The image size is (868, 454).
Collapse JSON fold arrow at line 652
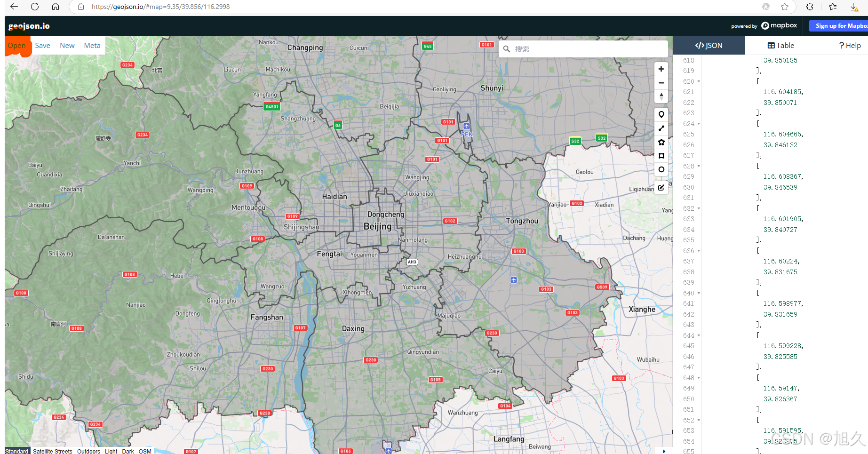699,420
